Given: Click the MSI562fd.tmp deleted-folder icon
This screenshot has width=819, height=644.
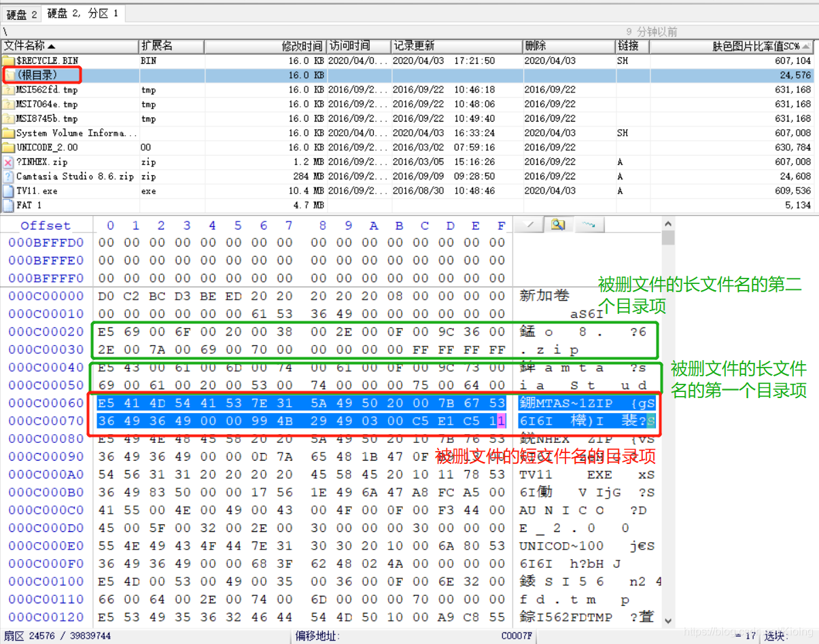Looking at the screenshot, I should coord(8,90).
